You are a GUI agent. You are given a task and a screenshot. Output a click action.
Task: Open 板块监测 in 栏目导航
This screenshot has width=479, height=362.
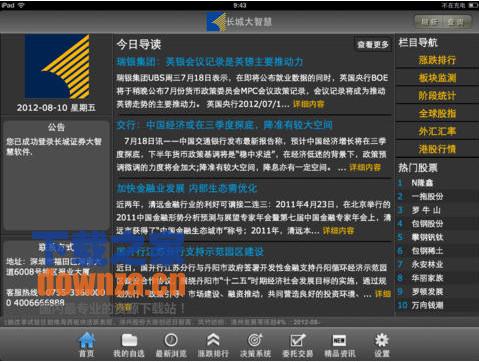pos(437,78)
